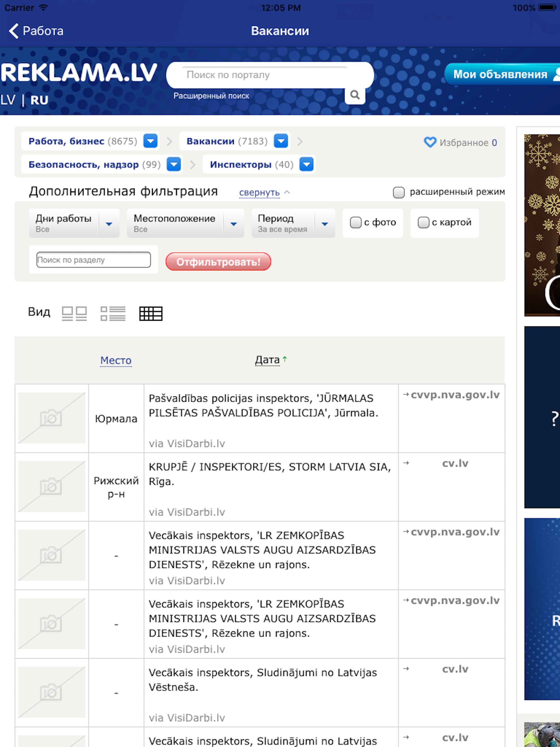Viewport: 560px width, 747px height.
Task: Sort by Место column
Action: click(x=116, y=360)
